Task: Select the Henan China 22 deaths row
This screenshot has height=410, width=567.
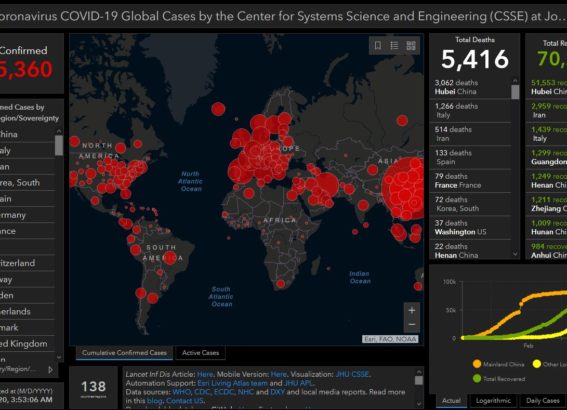Action: tap(470, 250)
